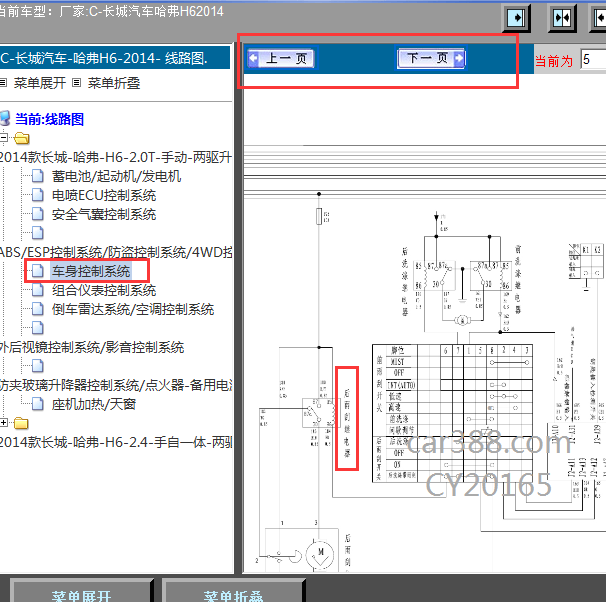This screenshot has height=602, width=606.
Task: Open ABS/ESP控制系统/防盗控制系统 diagram
Action: [x=116, y=252]
